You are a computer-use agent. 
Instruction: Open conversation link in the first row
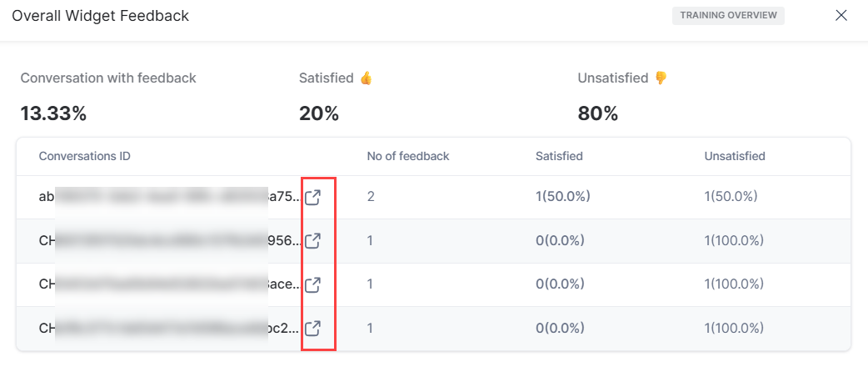coord(313,198)
